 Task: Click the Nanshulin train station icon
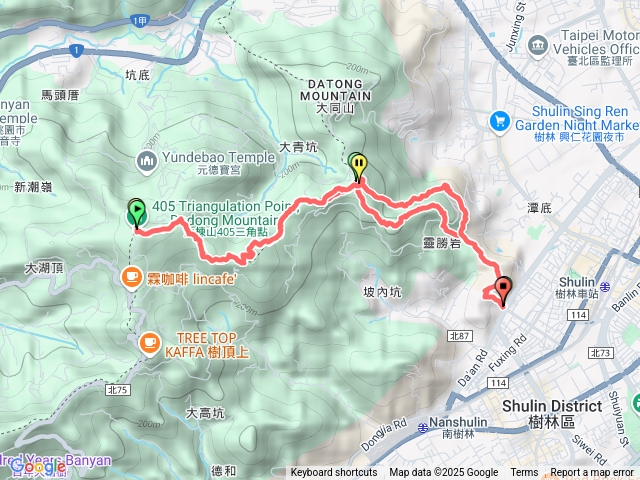tap(423, 427)
